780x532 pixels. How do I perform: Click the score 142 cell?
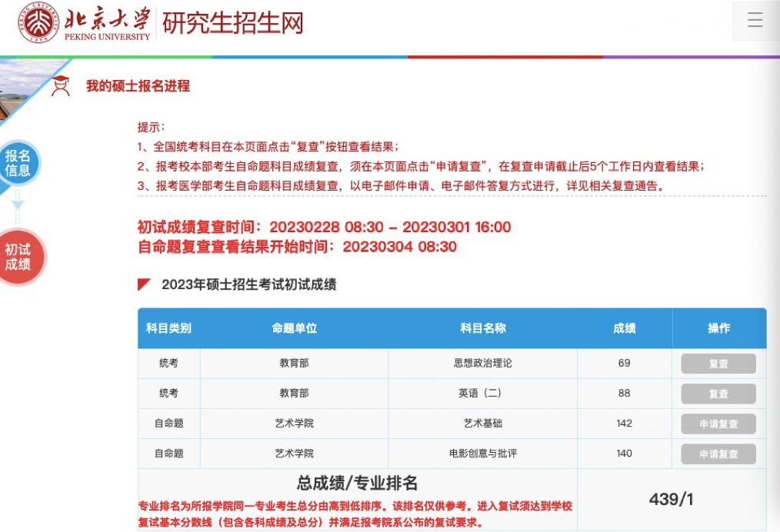pos(625,423)
